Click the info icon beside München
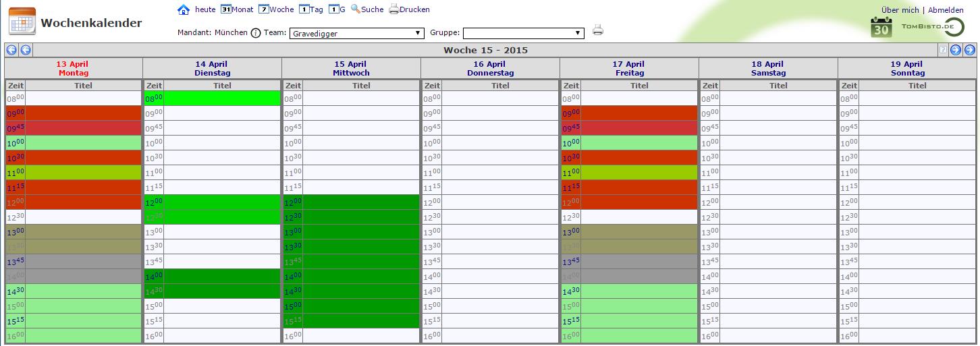 (256, 33)
